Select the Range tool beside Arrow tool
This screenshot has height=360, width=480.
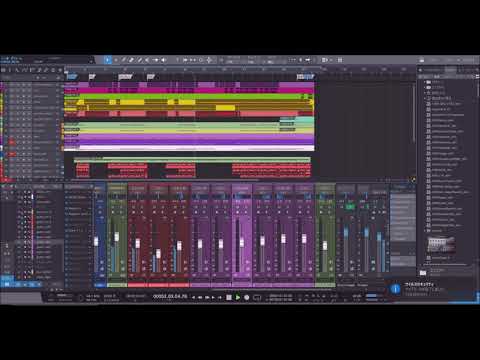pyautogui.click(x=116, y=60)
